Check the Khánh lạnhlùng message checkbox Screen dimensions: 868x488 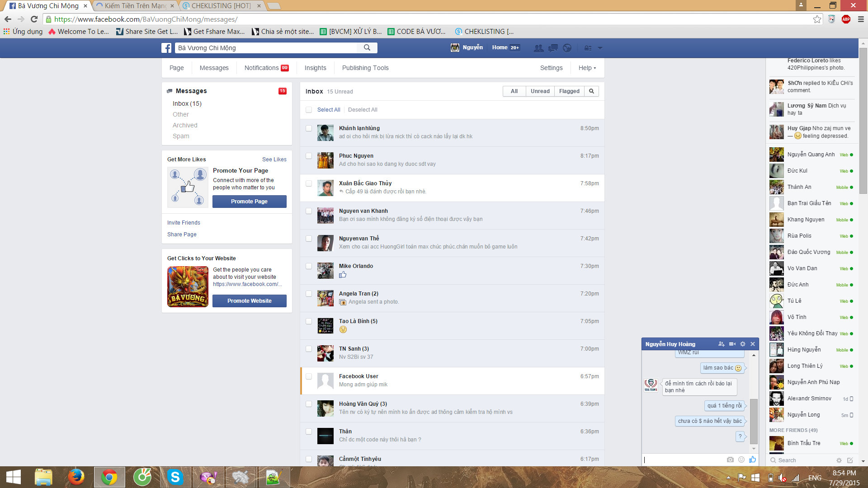309,128
